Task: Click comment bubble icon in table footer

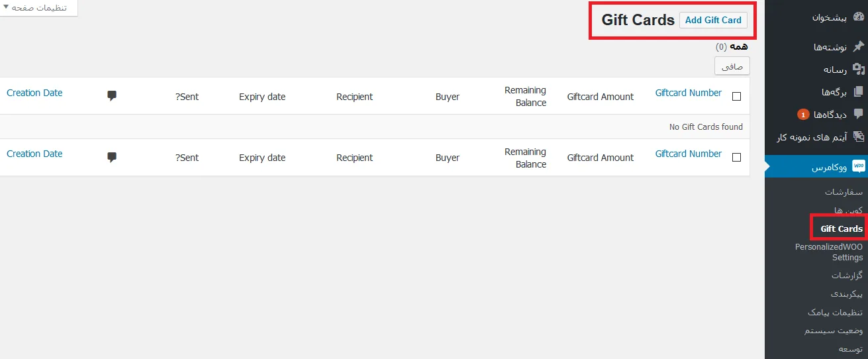Action: tap(112, 157)
